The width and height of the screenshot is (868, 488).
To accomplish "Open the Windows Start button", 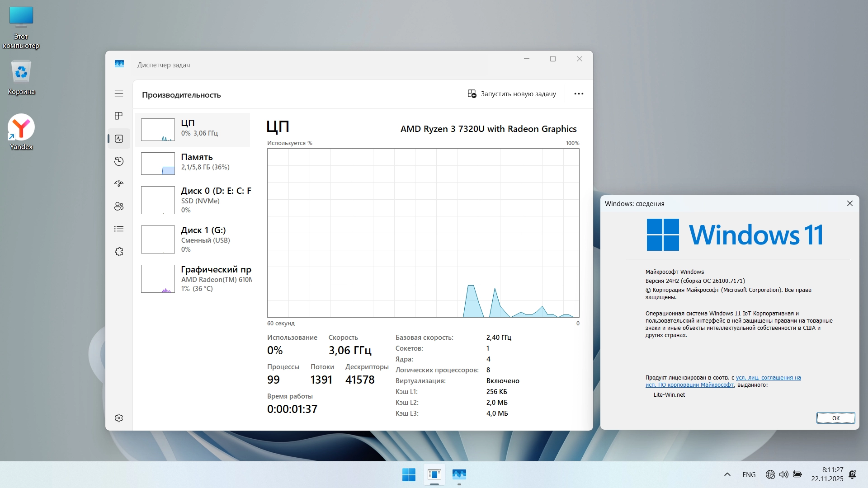I will pyautogui.click(x=409, y=474).
